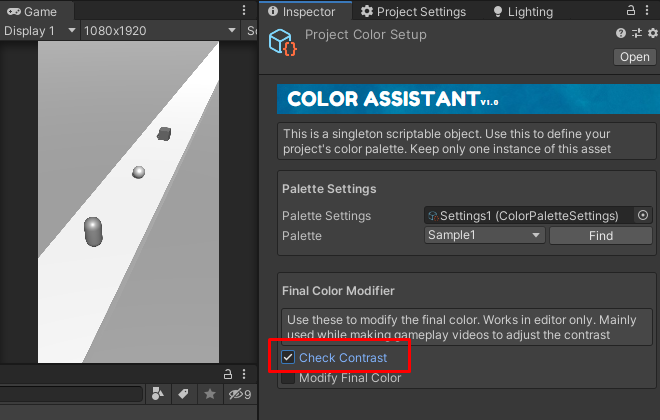The height and width of the screenshot is (420, 660).
Task: Click the search by label tag icon
Action: click(x=183, y=394)
